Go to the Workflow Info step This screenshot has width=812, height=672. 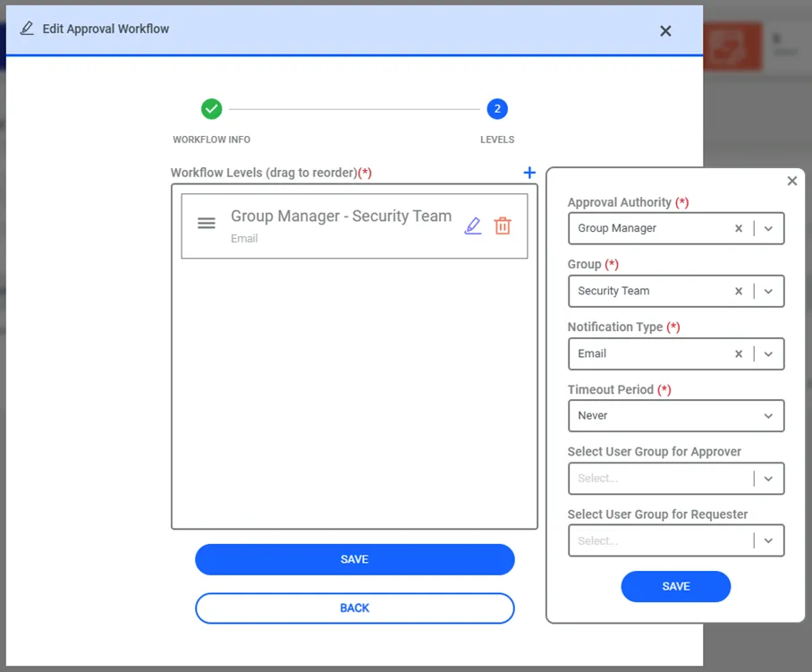[x=211, y=109]
